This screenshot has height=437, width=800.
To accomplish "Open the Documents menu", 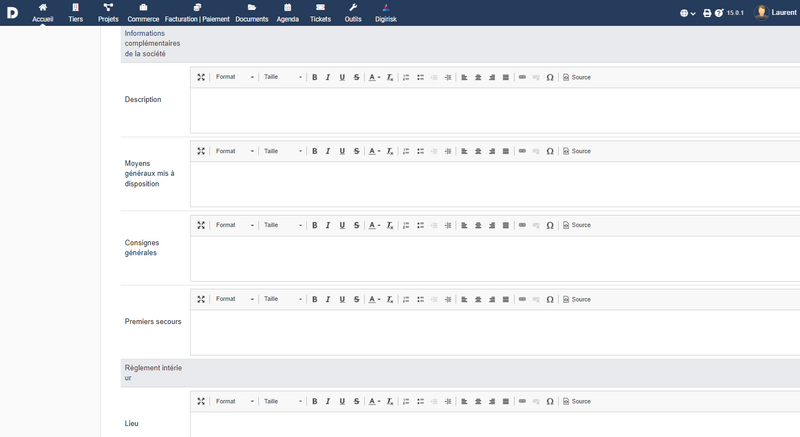I will [252, 13].
